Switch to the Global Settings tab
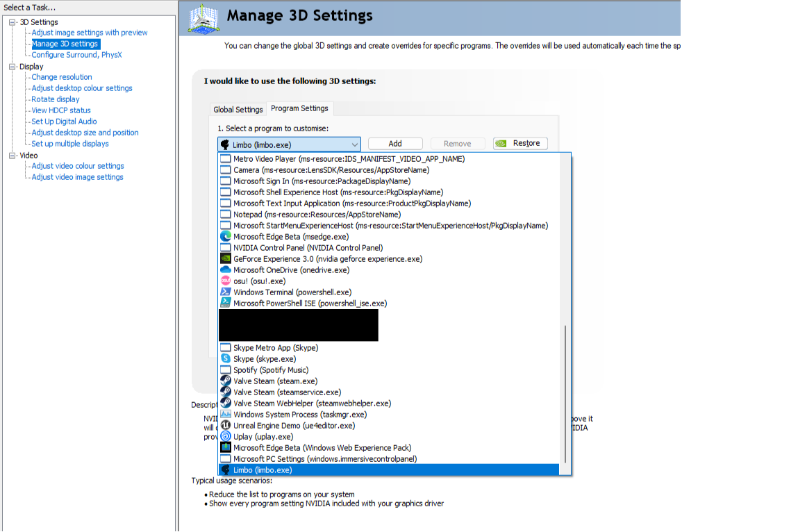This screenshot has width=798, height=532. point(238,110)
